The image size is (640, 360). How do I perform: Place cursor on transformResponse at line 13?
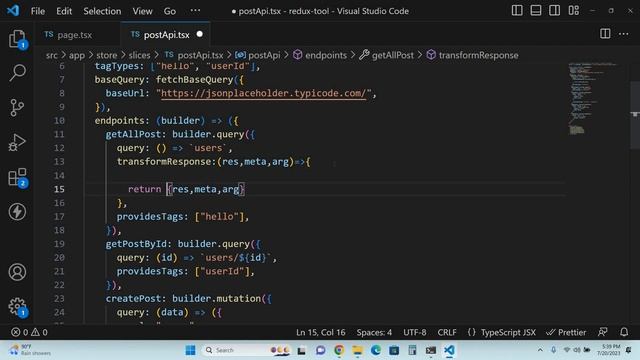[x=164, y=162]
